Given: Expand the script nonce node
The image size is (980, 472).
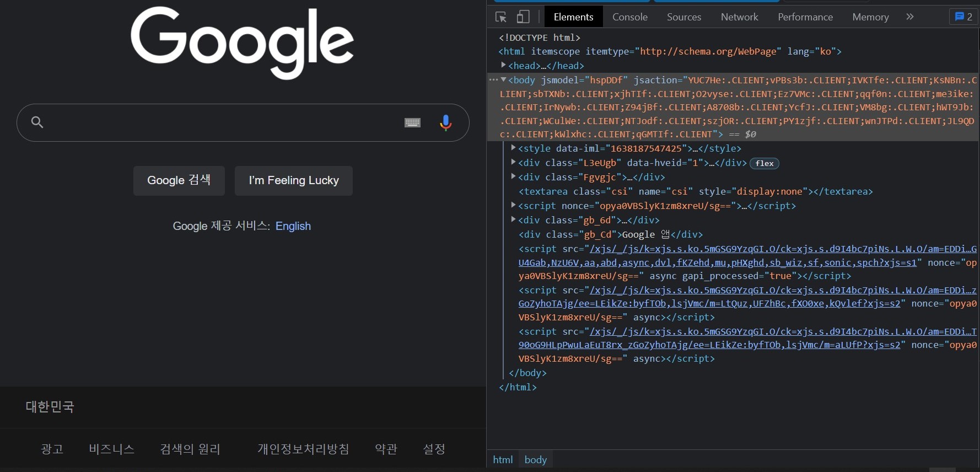Looking at the screenshot, I should pos(513,205).
